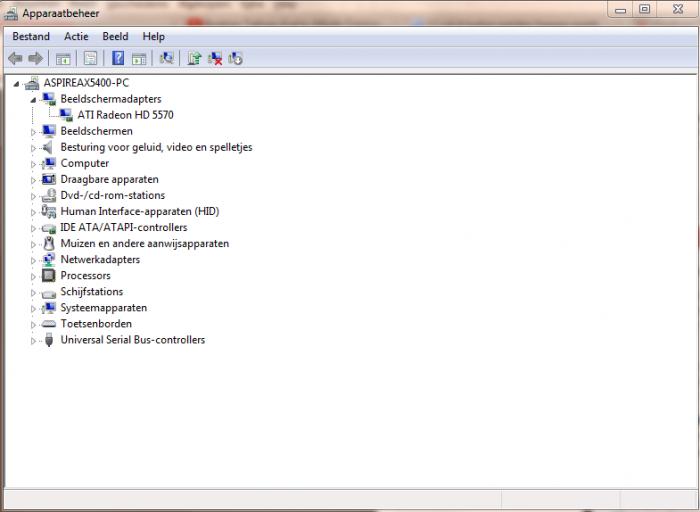
Task: Click the Human Interface-apparaten icon
Action: pyautogui.click(x=49, y=211)
